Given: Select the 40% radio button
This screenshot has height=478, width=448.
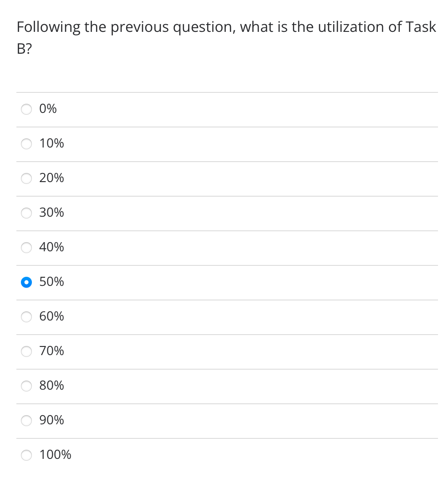Looking at the screenshot, I should point(26,248).
